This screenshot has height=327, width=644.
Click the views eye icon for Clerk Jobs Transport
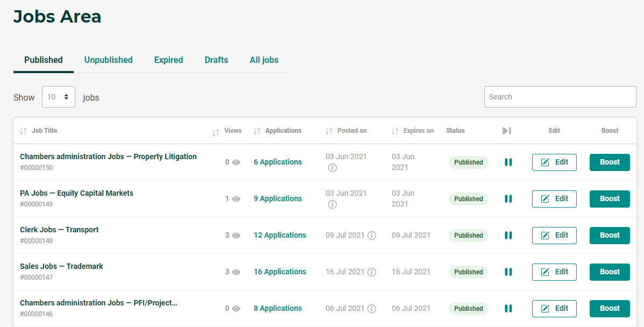236,236
